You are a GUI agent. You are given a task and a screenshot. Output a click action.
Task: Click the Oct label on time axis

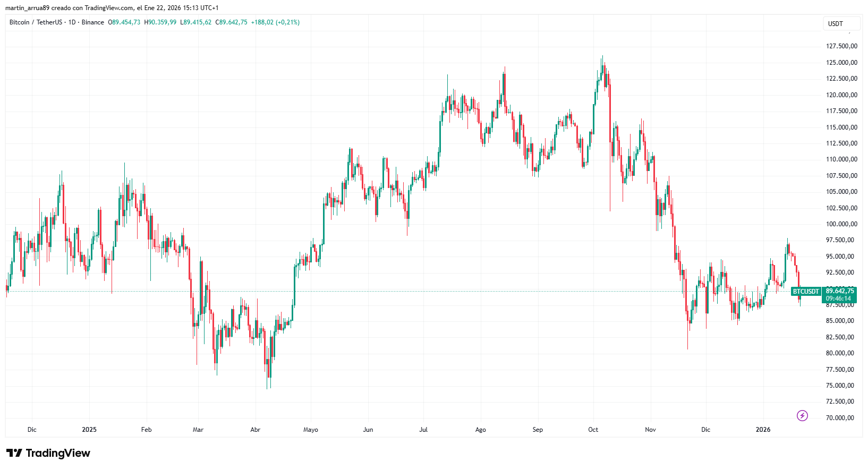(593, 430)
